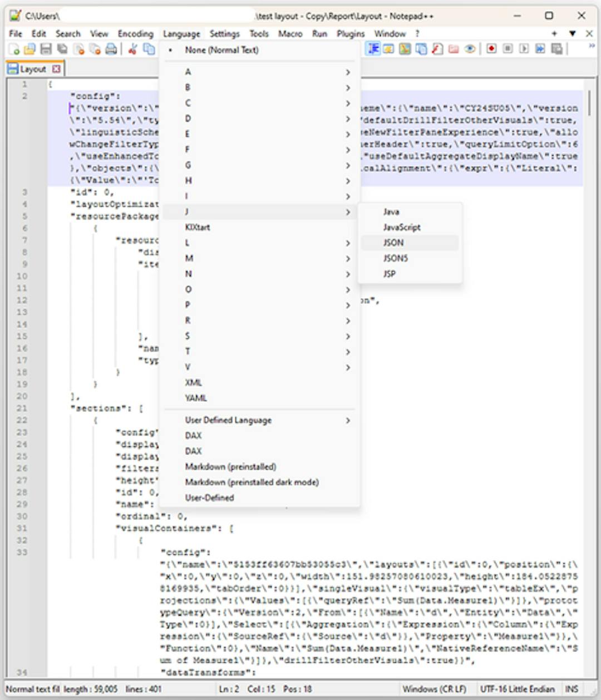Expand the D languages submenu
The image size is (601, 700).
259,119
